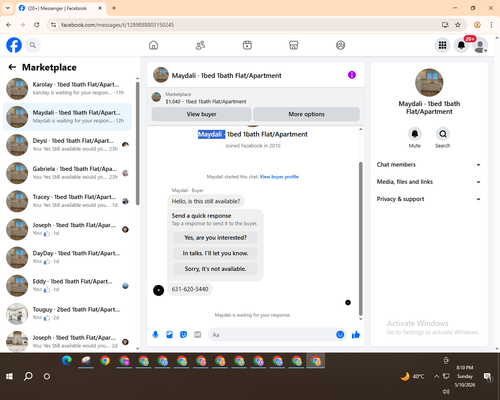The image size is (500, 400).
Task: Click the chat header listing avatar
Action: 161,75
